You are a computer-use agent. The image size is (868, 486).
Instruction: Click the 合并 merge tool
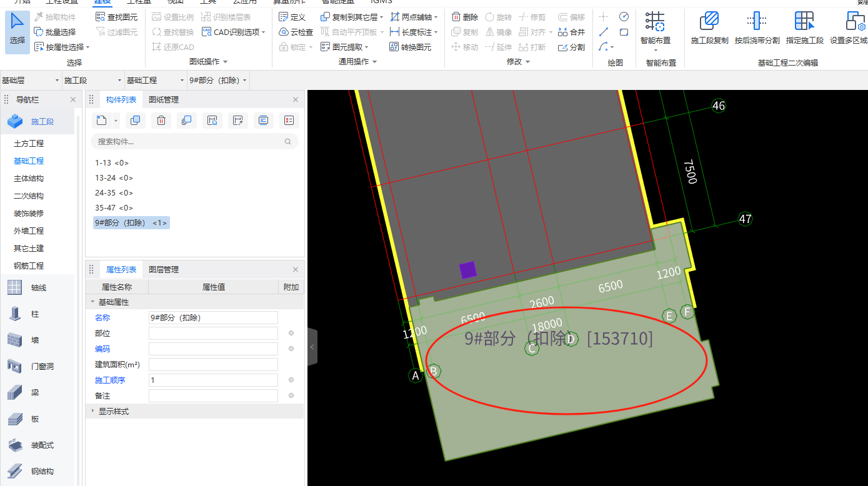tap(571, 32)
